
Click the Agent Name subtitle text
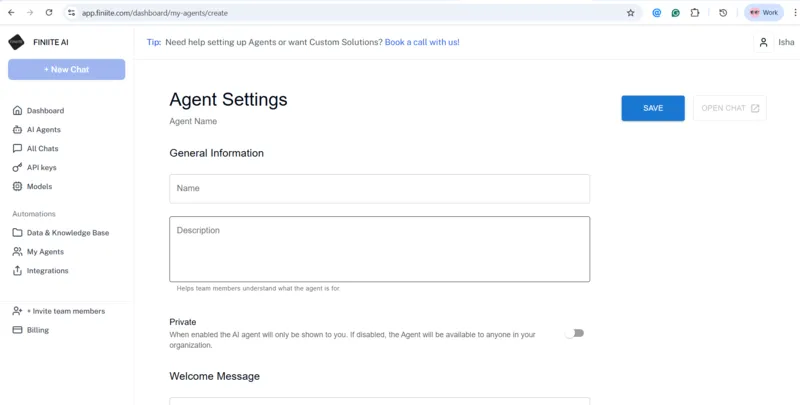(193, 121)
